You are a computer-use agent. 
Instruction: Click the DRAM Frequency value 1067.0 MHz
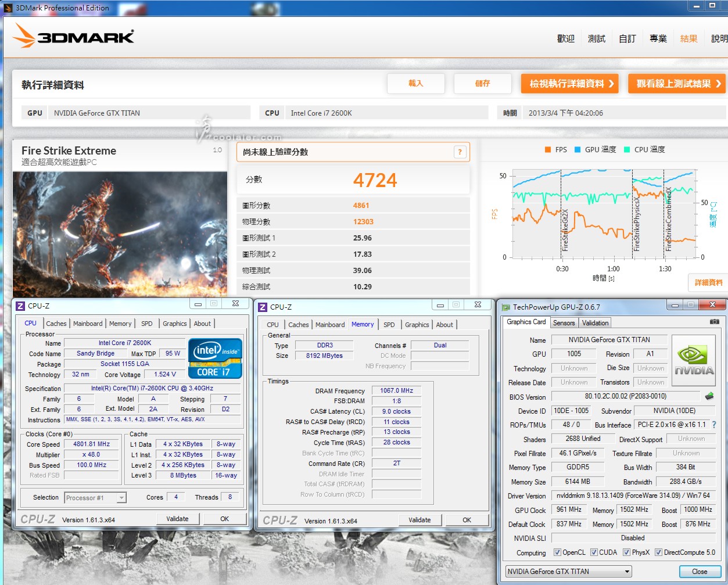396,390
